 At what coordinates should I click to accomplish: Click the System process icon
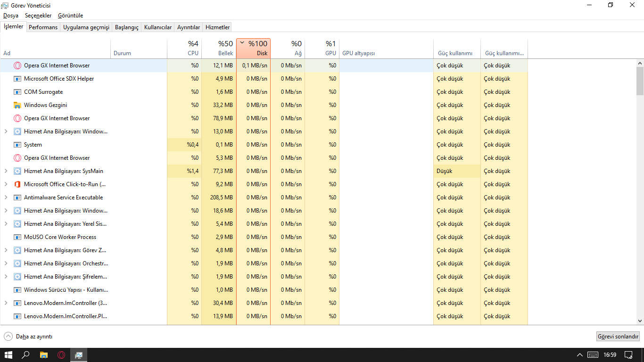[x=17, y=145]
